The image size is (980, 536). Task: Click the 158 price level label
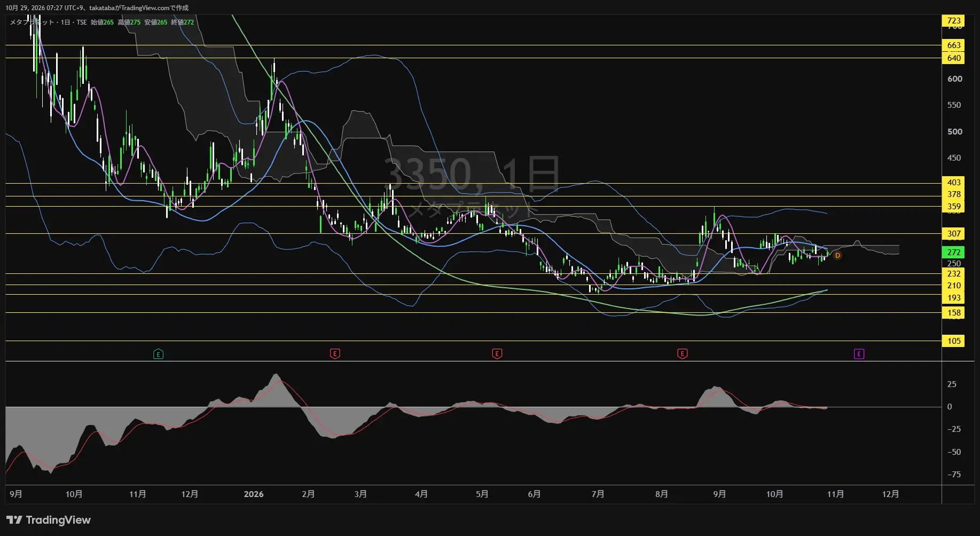click(x=953, y=313)
